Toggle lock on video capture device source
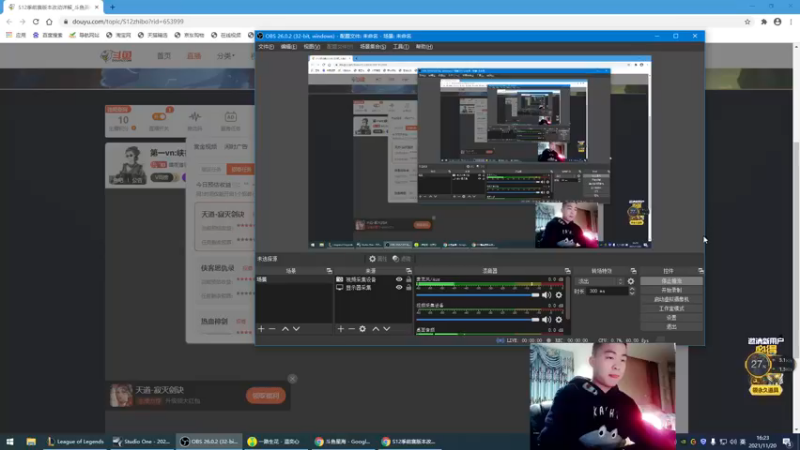The height and width of the screenshot is (450, 800). 408,280
